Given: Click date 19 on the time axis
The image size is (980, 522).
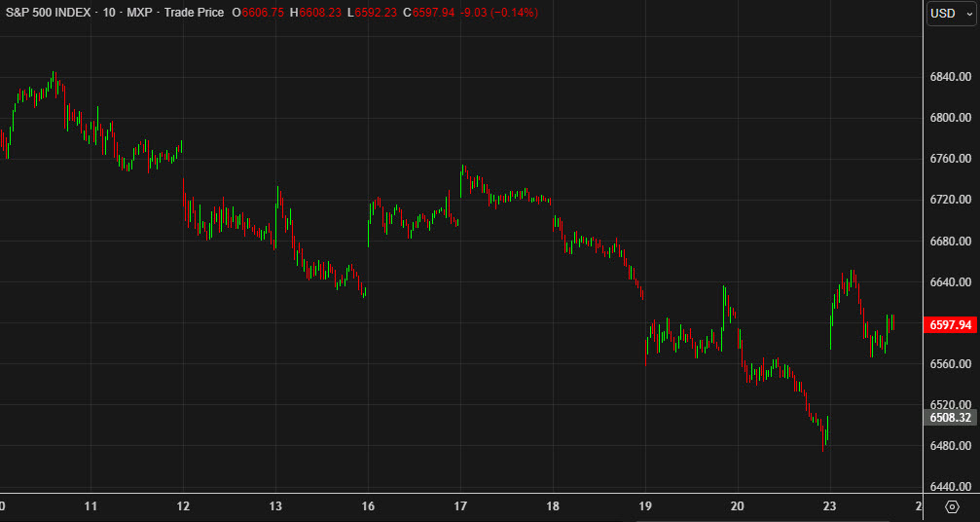Looking at the screenshot, I should [645, 506].
